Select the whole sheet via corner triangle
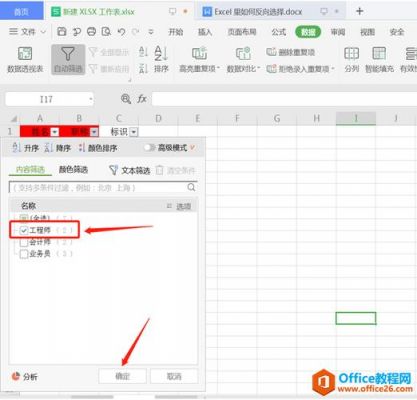 click(14, 118)
